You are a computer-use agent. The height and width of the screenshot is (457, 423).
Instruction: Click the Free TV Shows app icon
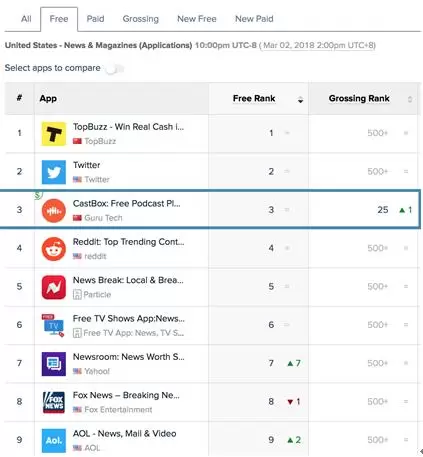point(54,325)
